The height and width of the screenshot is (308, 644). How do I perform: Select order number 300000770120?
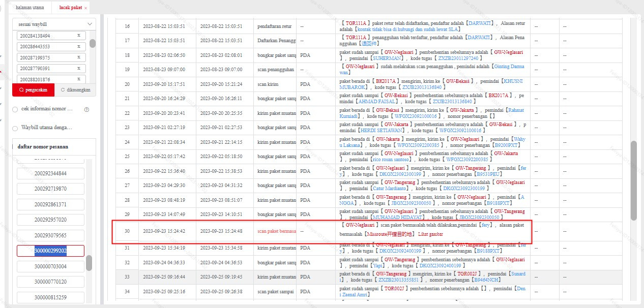point(50,282)
